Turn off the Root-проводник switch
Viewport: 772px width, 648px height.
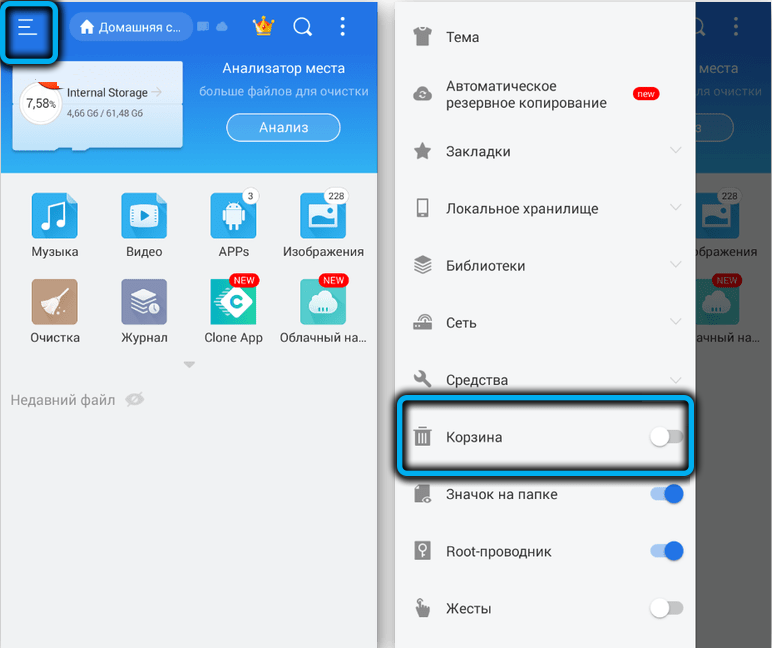[667, 551]
